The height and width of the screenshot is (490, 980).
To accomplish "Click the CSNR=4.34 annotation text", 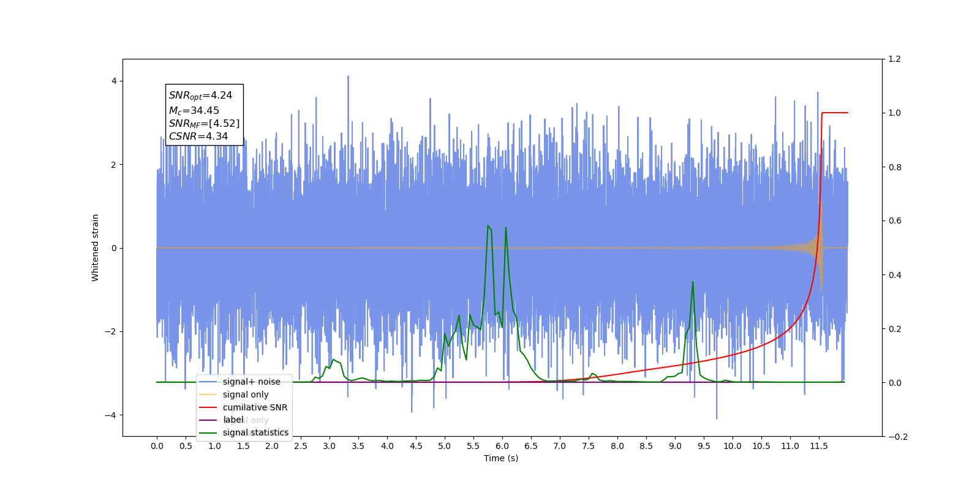I will pyautogui.click(x=198, y=137).
